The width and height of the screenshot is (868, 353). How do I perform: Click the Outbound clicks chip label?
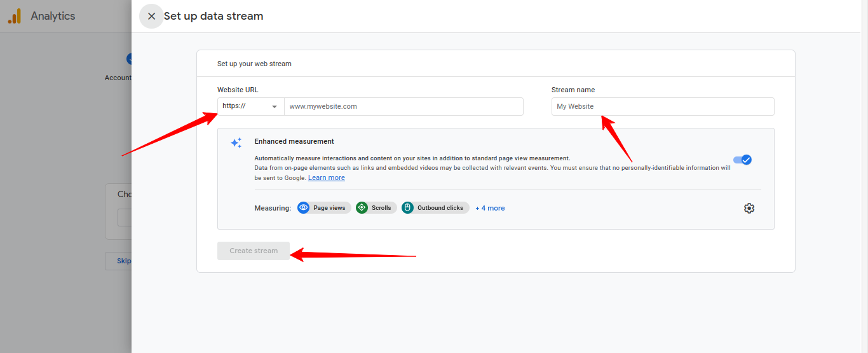[440, 208]
